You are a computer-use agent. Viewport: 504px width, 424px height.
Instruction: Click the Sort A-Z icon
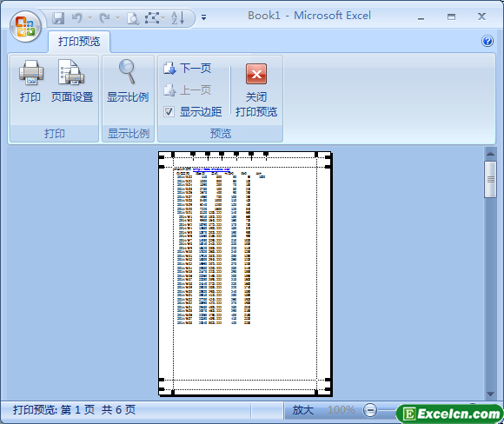[177, 17]
